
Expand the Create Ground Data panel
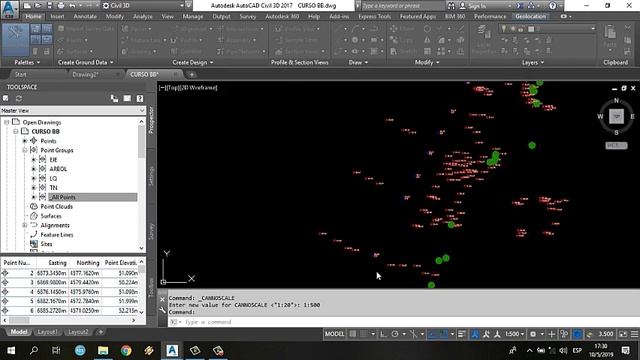(85, 62)
